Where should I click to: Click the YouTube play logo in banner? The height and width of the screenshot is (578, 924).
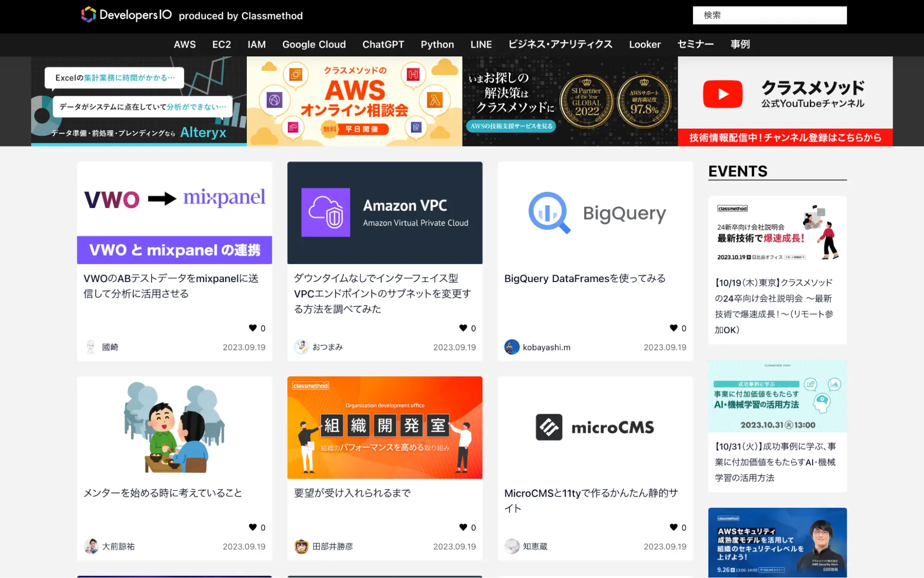(723, 94)
